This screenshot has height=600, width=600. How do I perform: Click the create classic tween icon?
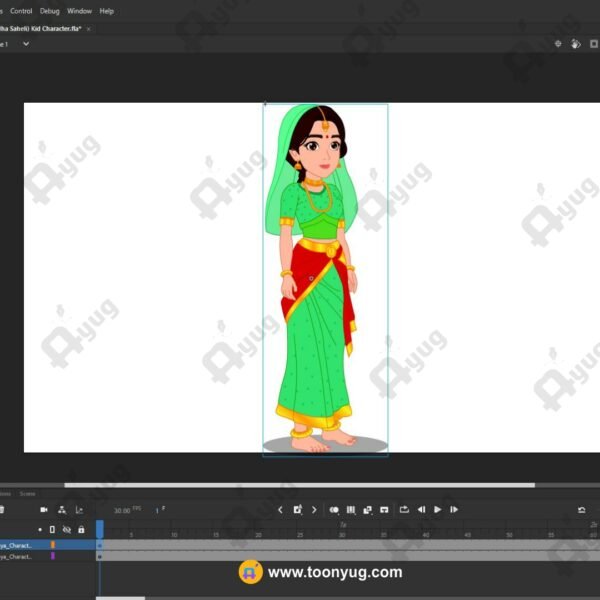(x=367, y=510)
